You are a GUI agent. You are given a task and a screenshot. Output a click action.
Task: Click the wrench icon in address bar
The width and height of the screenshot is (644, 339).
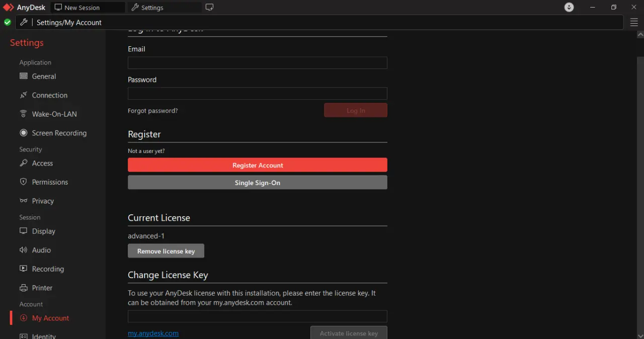(x=24, y=22)
